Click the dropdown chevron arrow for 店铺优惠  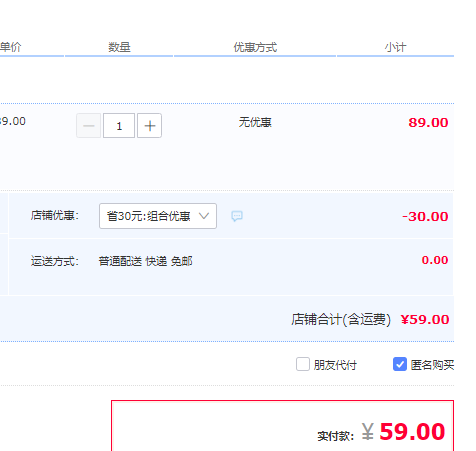[204, 216]
